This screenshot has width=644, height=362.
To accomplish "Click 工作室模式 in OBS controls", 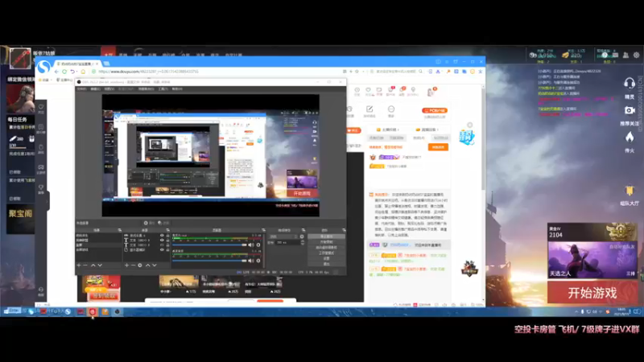I will tap(327, 253).
